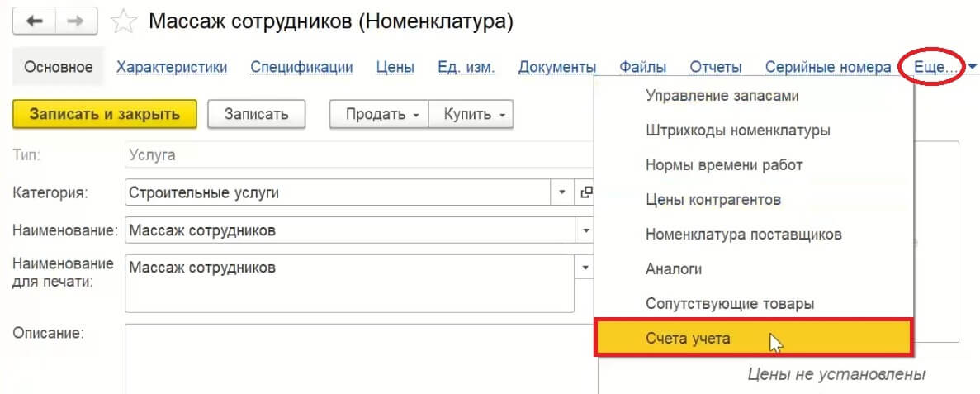Open Сопутствующие товары menu item
Screen dimensions: 980x394
point(754,304)
